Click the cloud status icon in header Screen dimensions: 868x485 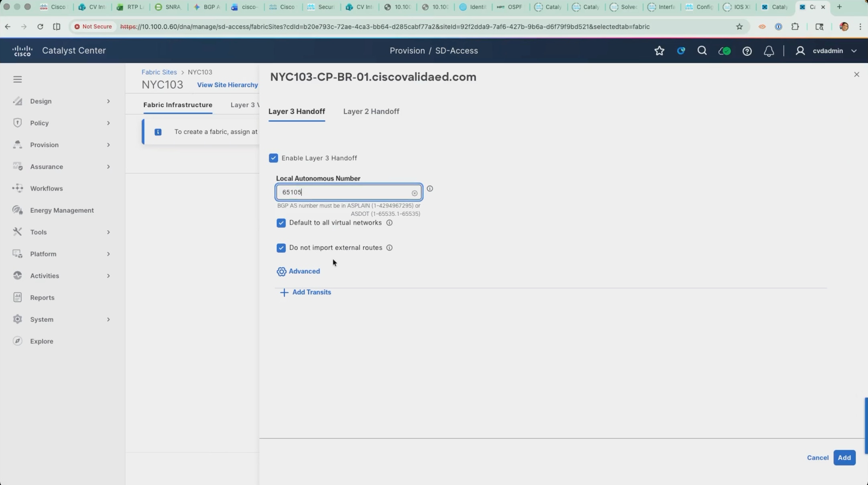pos(724,51)
